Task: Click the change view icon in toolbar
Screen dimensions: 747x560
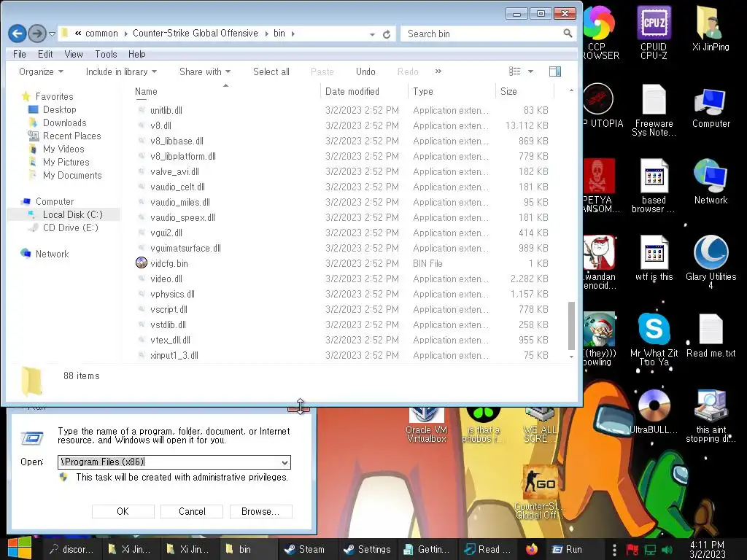Action: click(514, 71)
